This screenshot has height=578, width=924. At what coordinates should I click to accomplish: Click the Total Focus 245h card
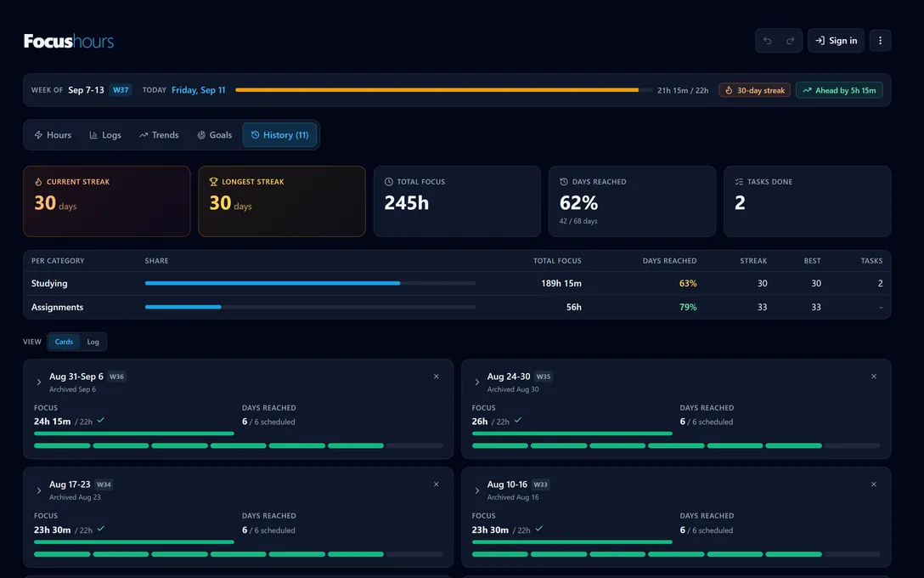click(x=457, y=201)
